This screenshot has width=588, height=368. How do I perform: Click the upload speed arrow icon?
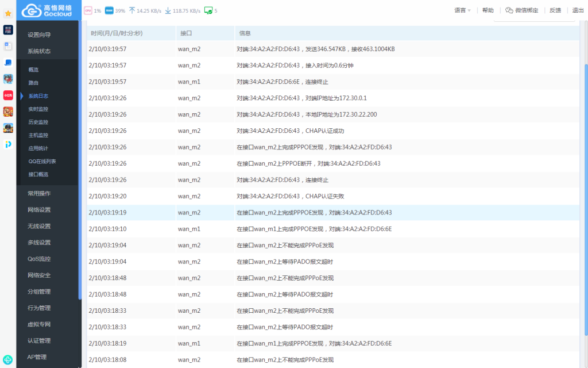(x=132, y=10)
